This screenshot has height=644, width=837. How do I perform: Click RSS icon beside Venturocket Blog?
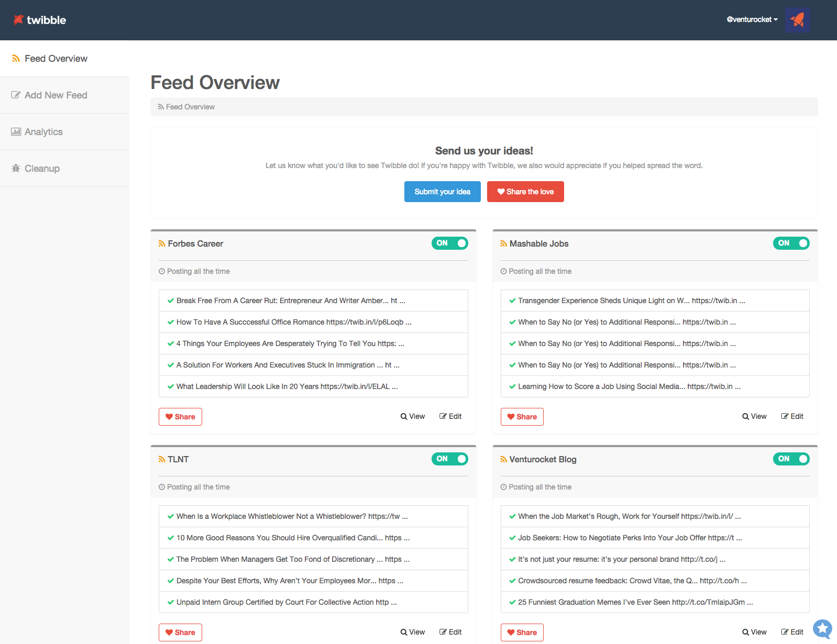(x=503, y=460)
